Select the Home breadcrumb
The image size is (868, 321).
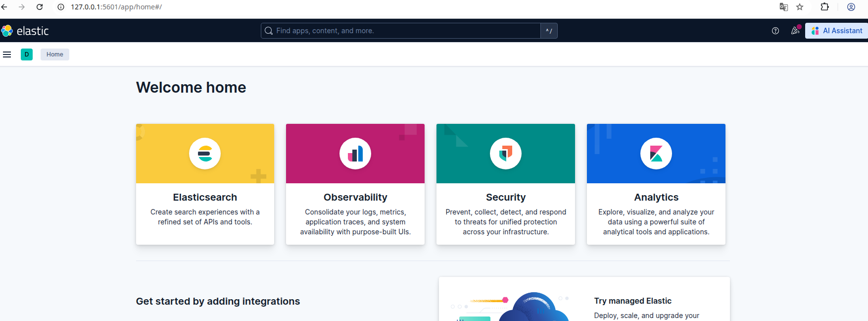point(55,54)
